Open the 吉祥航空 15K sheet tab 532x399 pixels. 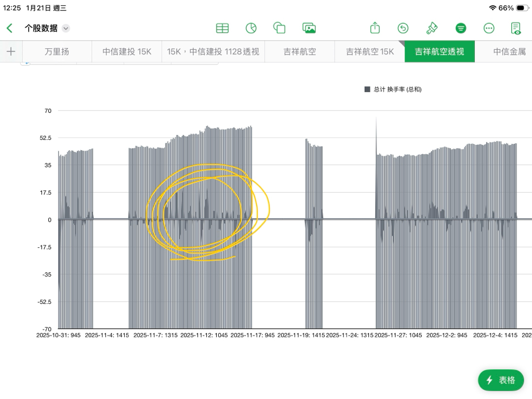pyautogui.click(x=370, y=51)
